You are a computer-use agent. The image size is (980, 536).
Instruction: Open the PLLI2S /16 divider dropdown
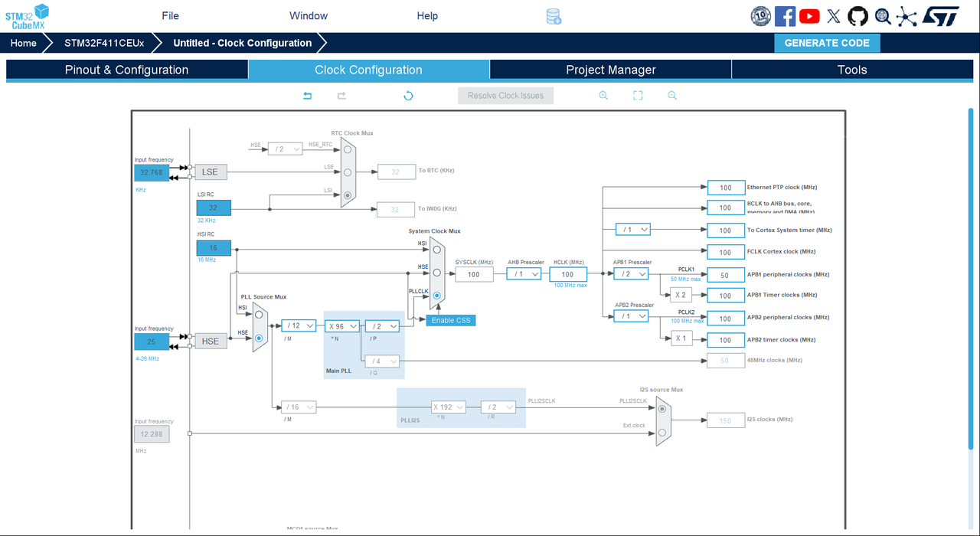click(x=299, y=407)
